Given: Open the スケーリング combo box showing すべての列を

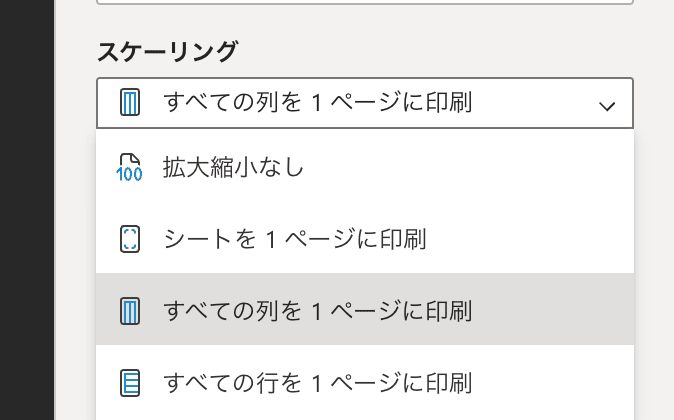Looking at the screenshot, I should [365, 103].
